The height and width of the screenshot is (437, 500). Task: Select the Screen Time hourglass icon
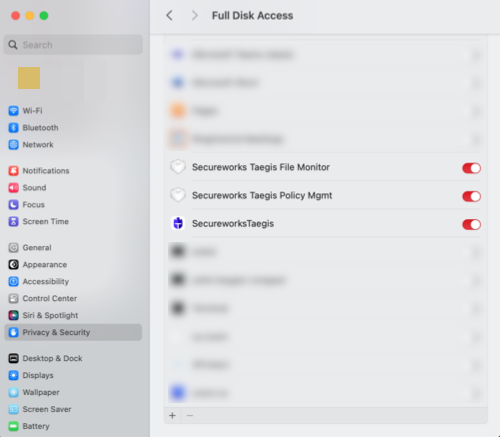(x=13, y=222)
